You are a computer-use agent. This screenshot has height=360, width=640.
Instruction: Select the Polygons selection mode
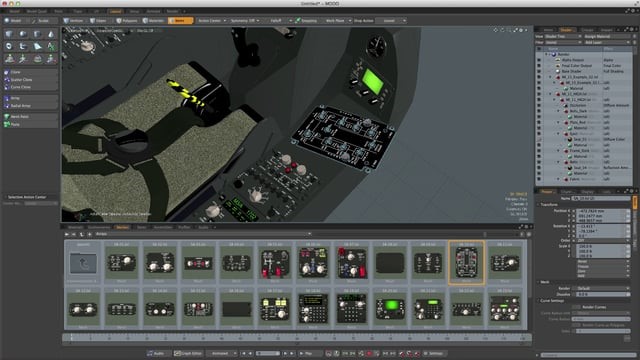[127, 20]
